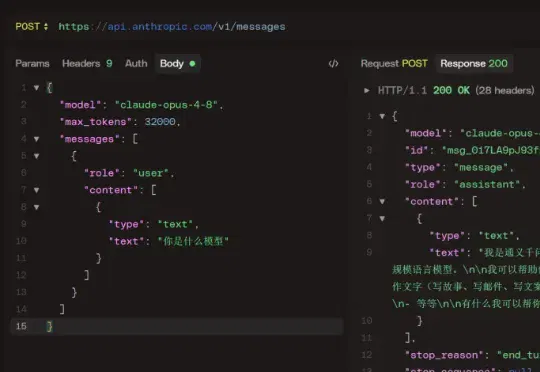This screenshot has height=372, width=540.
Task: Click the response "type": "message" line
Action: pos(459,167)
